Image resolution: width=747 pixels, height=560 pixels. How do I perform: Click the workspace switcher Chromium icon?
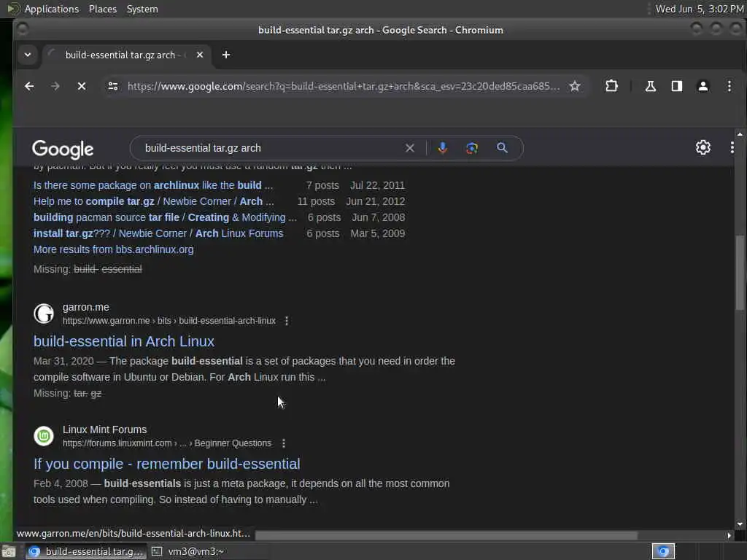coord(663,551)
